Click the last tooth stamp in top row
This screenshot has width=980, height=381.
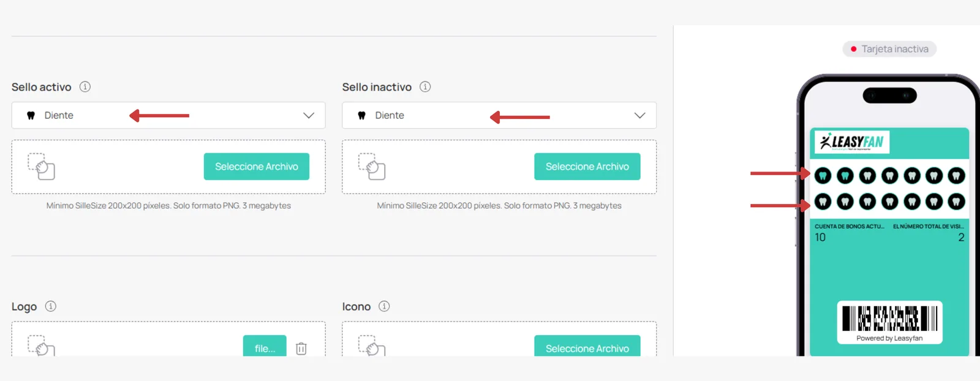(x=956, y=176)
